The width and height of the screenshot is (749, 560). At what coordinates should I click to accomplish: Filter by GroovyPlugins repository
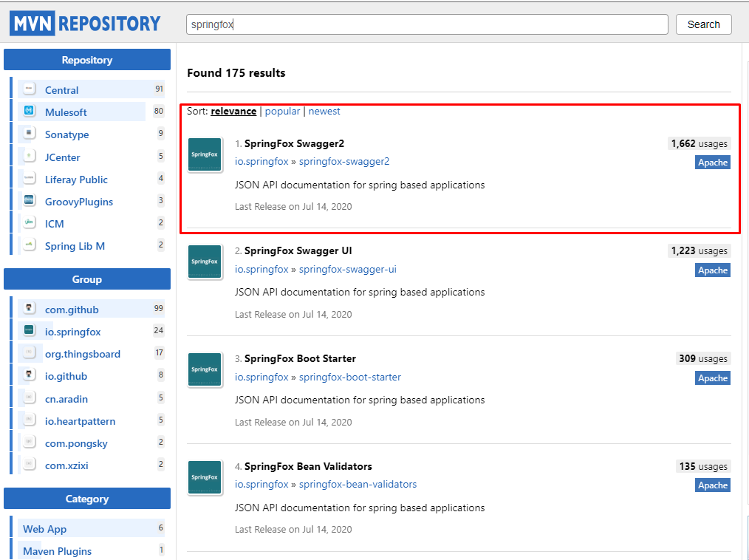coord(79,202)
